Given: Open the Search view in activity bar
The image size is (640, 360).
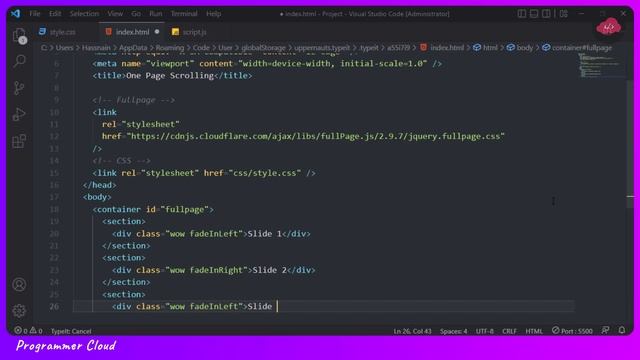Looking at the screenshot, I should point(19,61).
